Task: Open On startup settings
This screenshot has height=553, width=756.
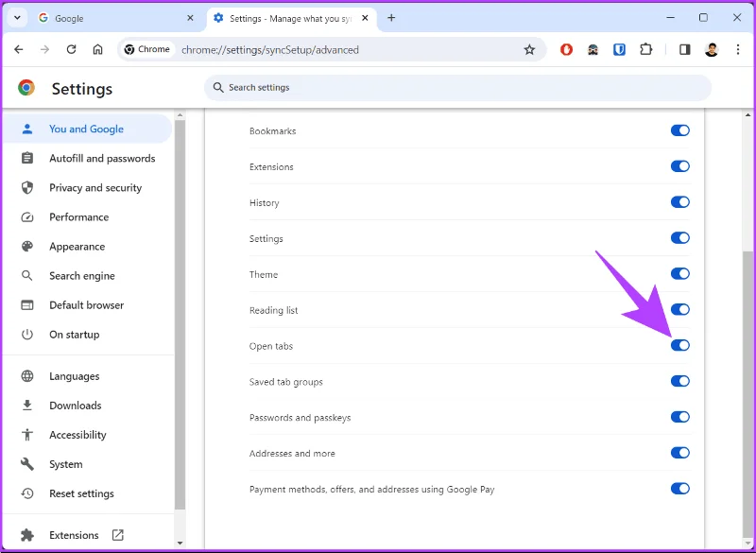Action: pyautogui.click(x=87, y=335)
